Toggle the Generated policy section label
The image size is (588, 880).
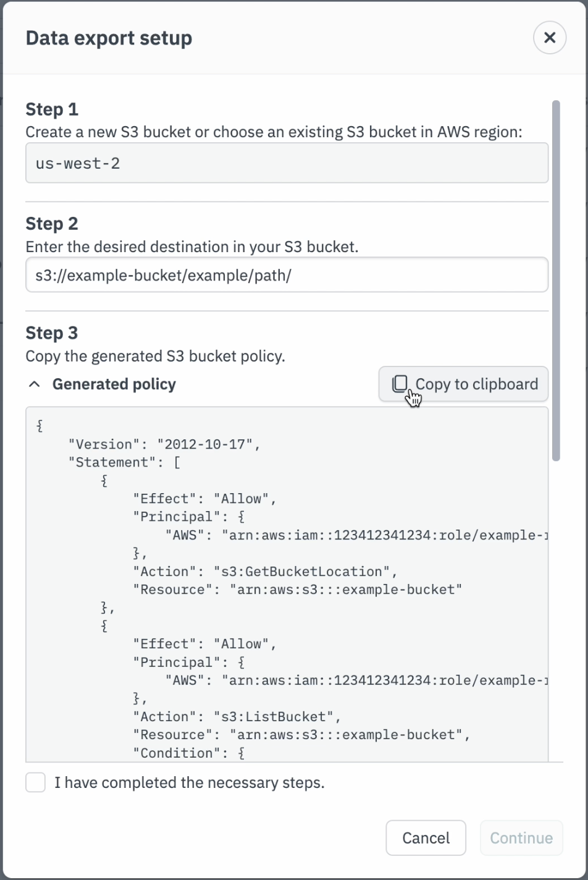pos(114,384)
